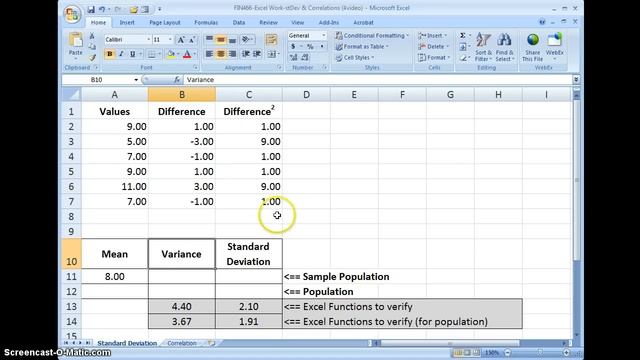Click the fx Insert Function icon
The height and width of the screenshot is (360, 640).
coord(176,80)
